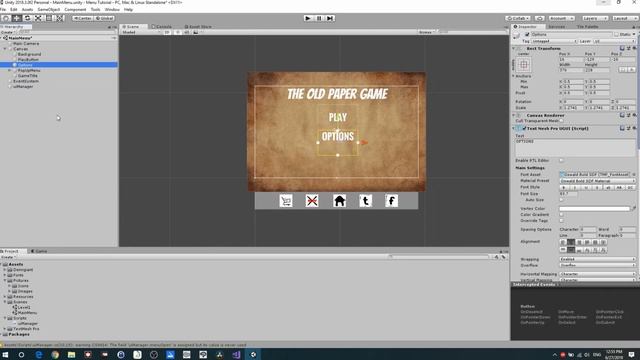Click the Vertex Color swatch
The height and width of the screenshot is (360, 640).
[595, 209]
